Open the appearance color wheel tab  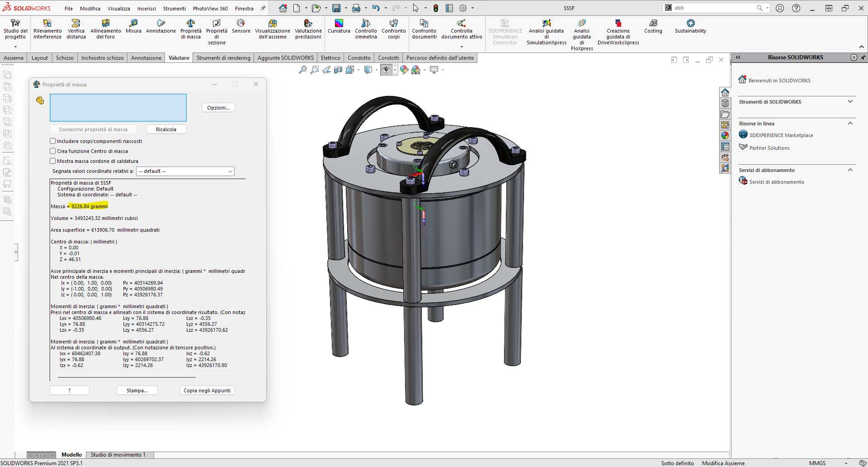click(725, 135)
